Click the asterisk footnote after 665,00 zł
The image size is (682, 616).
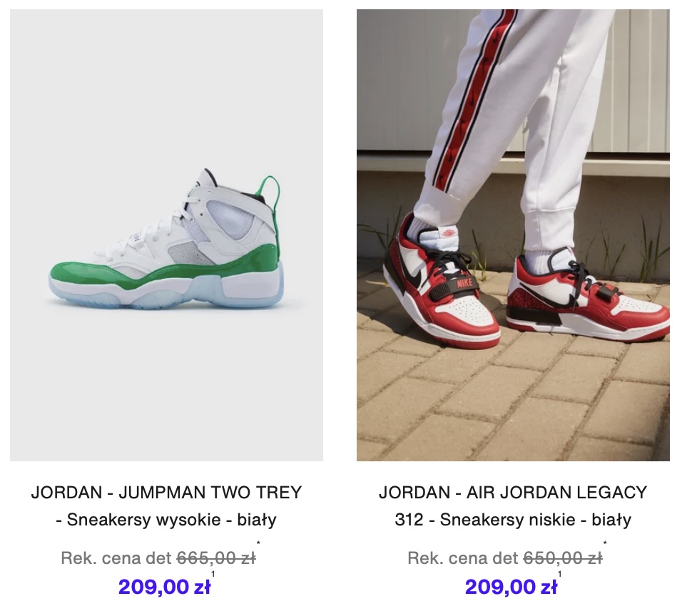click(x=258, y=543)
